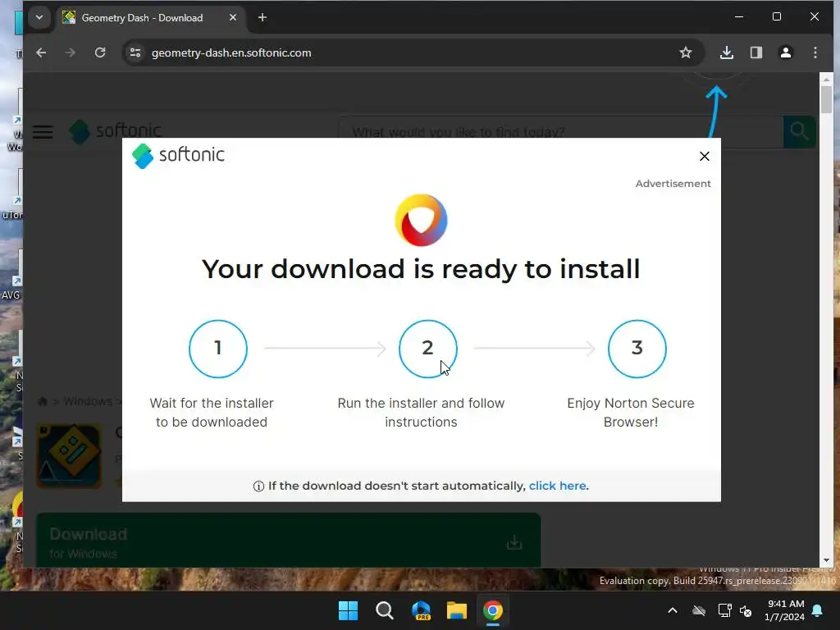Maximize the Chrome window

click(x=776, y=17)
